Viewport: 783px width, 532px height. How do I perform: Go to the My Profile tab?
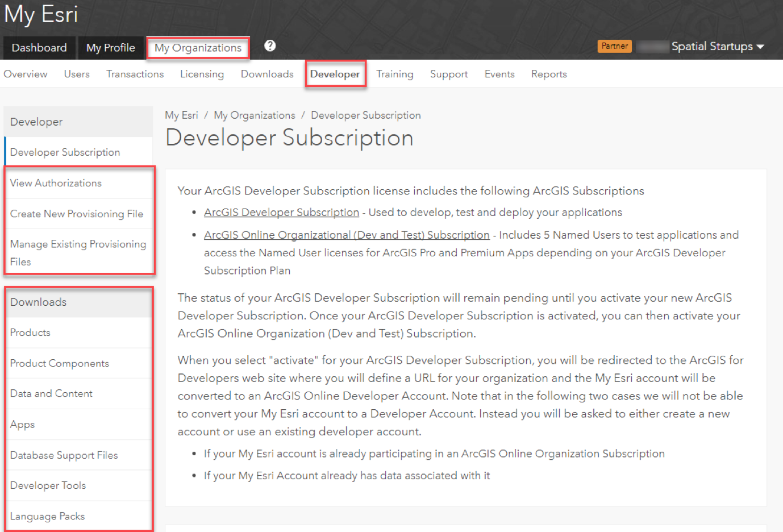pyautogui.click(x=111, y=48)
